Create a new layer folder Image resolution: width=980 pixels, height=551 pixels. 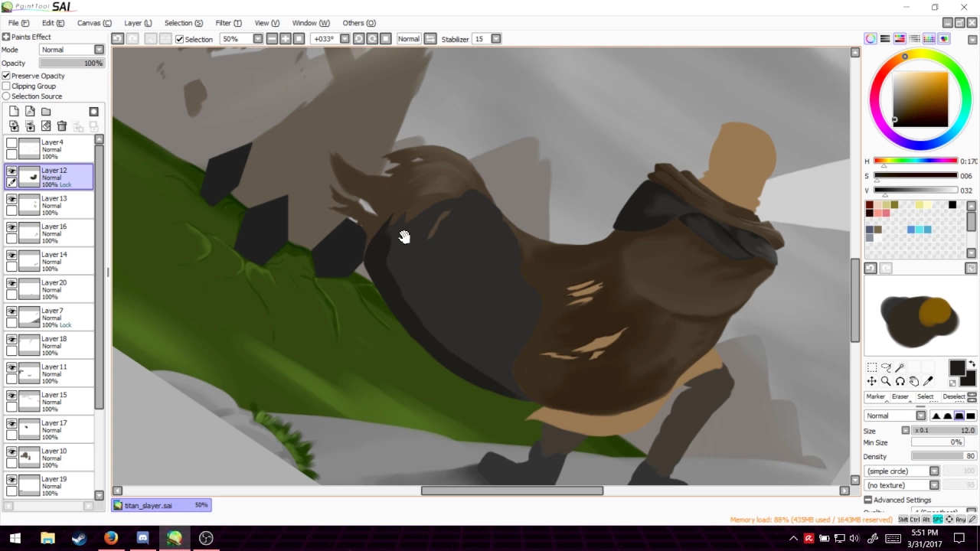coord(46,112)
